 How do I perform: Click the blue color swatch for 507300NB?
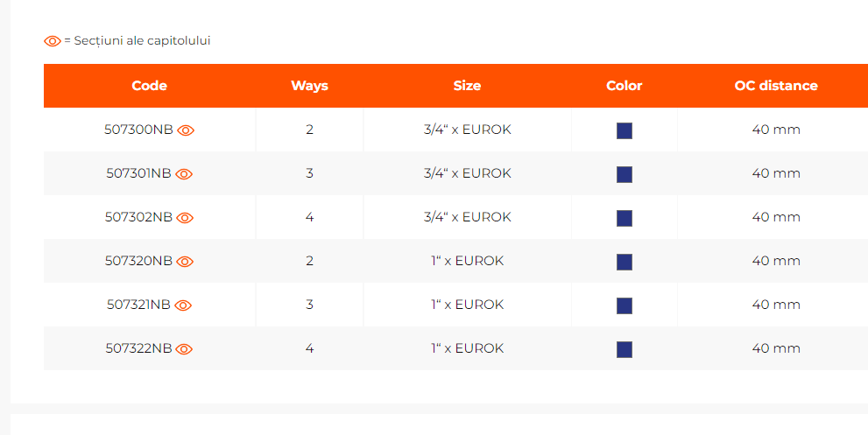tap(625, 130)
